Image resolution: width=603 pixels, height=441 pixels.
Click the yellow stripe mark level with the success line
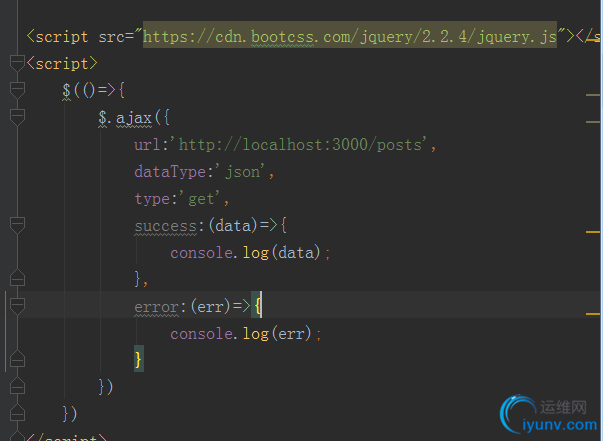click(x=593, y=232)
